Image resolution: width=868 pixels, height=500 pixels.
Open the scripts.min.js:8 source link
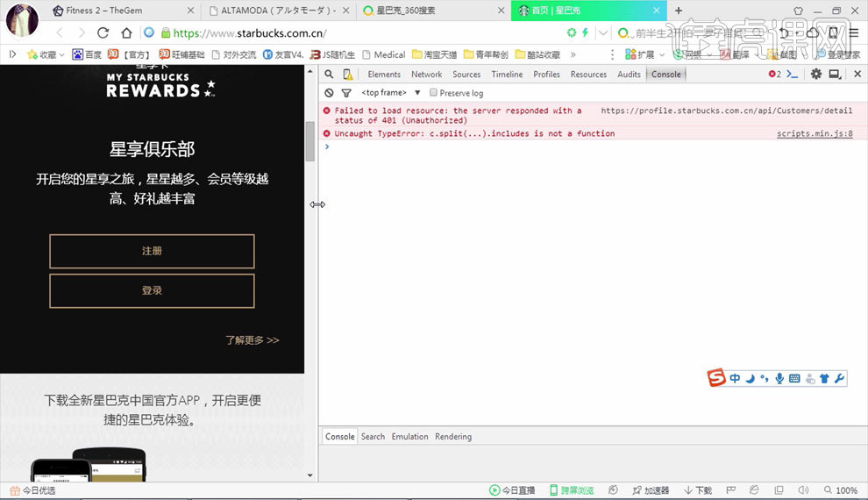coord(815,133)
